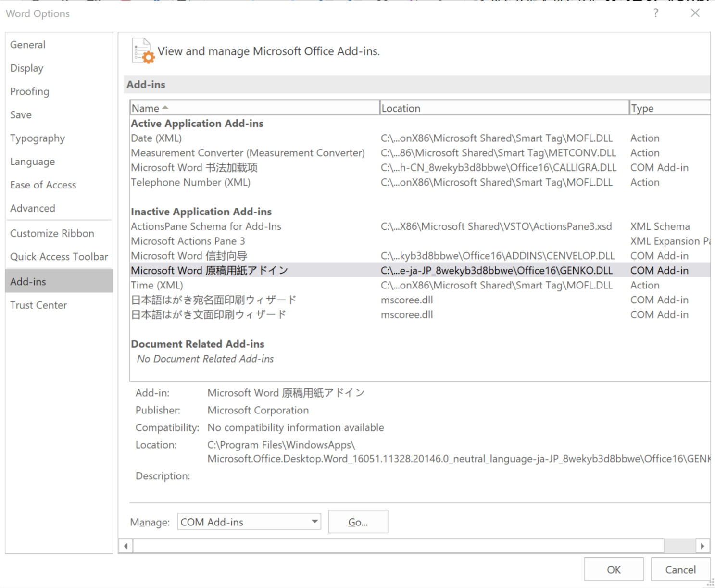Select the Add-ins category
This screenshot has height=588, width=715.
pyautogui.click(x=59, y=282)
